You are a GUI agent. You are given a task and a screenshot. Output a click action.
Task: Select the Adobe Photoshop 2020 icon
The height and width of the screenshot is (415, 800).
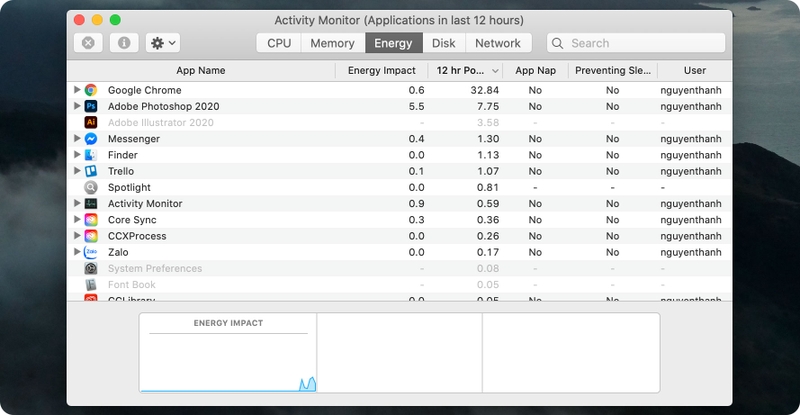[x=91, y=106]
